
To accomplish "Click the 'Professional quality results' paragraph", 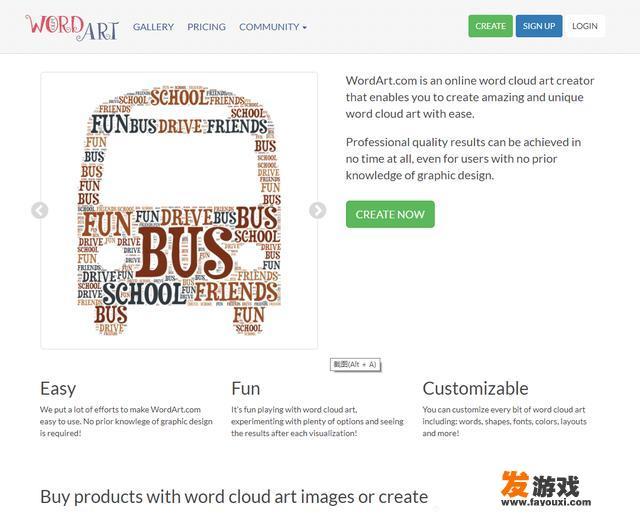I will coord(463,159).
